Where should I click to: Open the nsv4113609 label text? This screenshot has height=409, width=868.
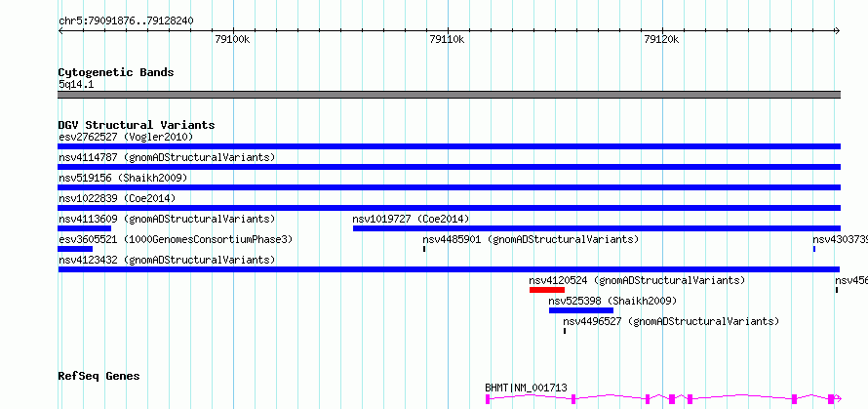[x=167, y=219]
